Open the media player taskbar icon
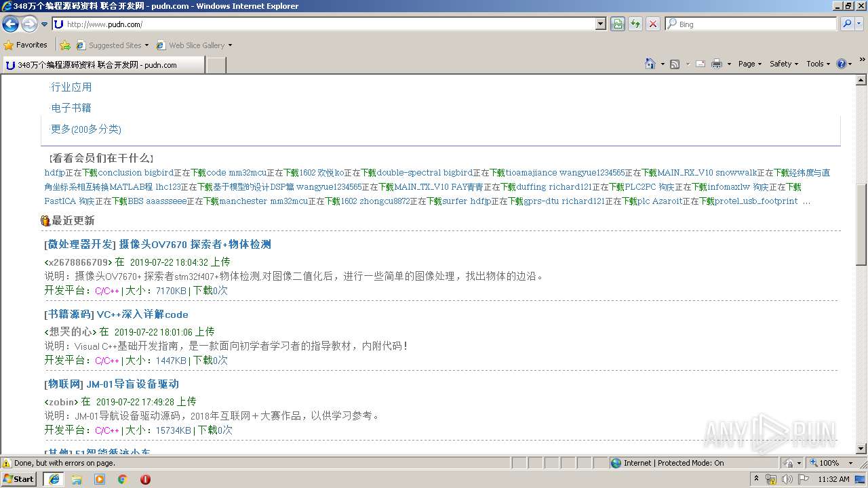This screenshot has width=868, height=488. coord(100,479)
